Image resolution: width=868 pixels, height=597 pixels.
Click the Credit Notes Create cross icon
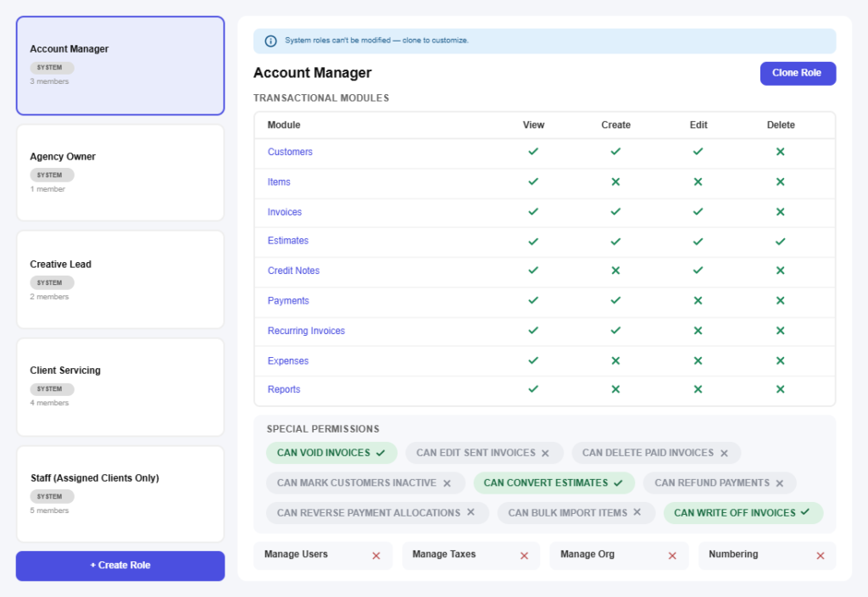tap(615, 271)
